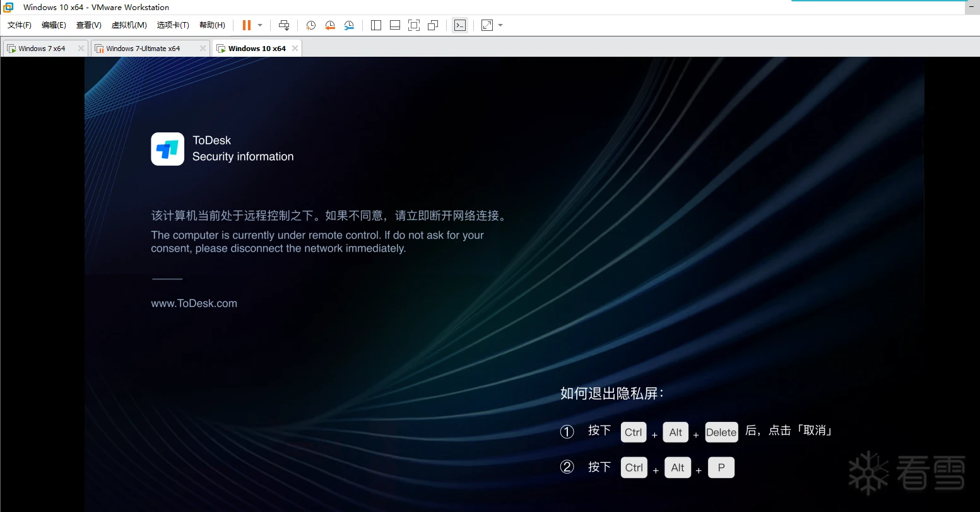
Task: Pause the virtual machine with the orange suspend icon
Action: [x=247, y=25]
